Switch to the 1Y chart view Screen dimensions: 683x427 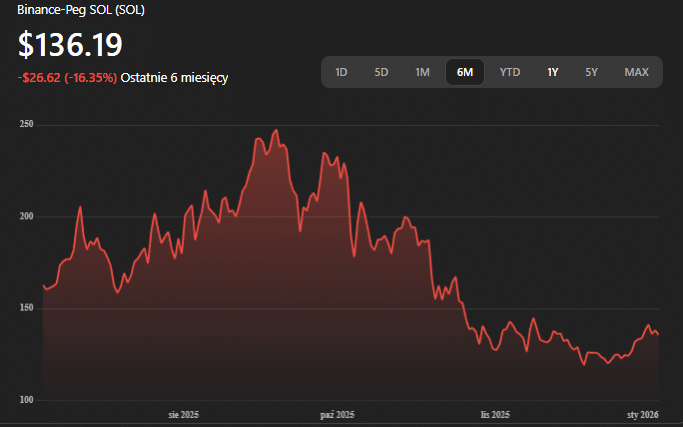click(x=552, y=72)
